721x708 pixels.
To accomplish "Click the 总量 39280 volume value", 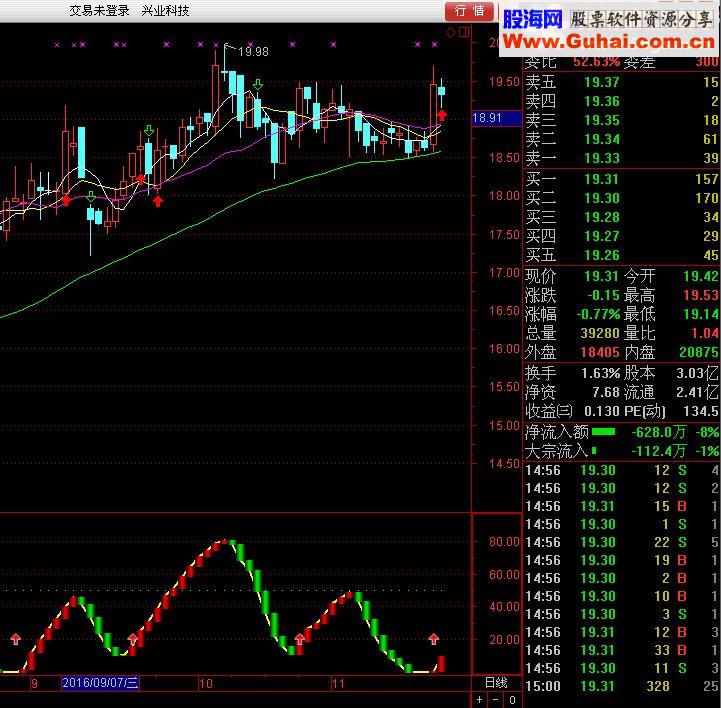I will 600,333.
